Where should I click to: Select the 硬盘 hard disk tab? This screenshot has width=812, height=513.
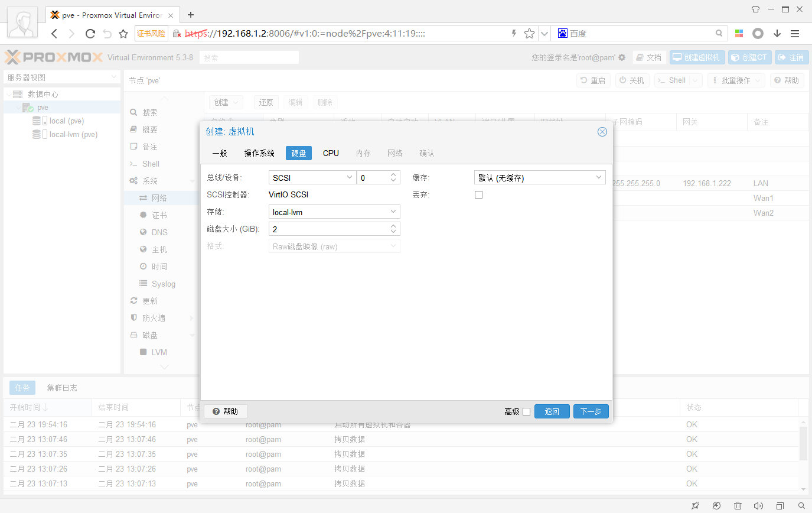[x=299, y=153]
